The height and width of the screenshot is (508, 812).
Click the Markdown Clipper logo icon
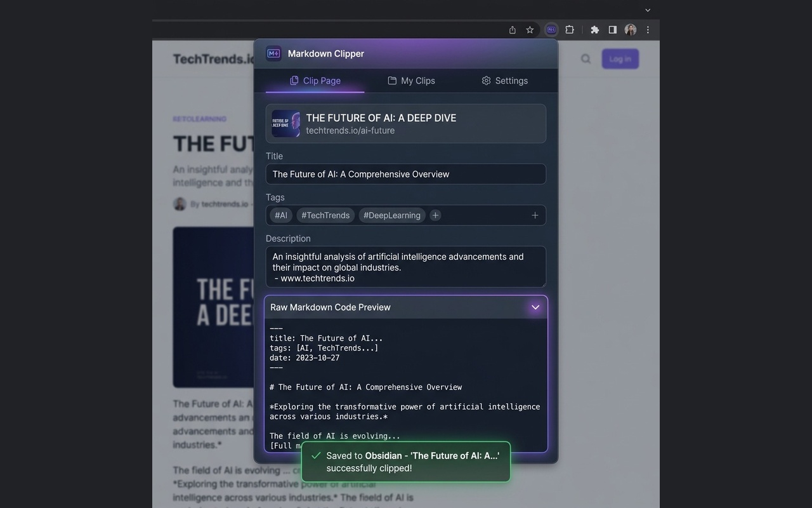[273, 53]
